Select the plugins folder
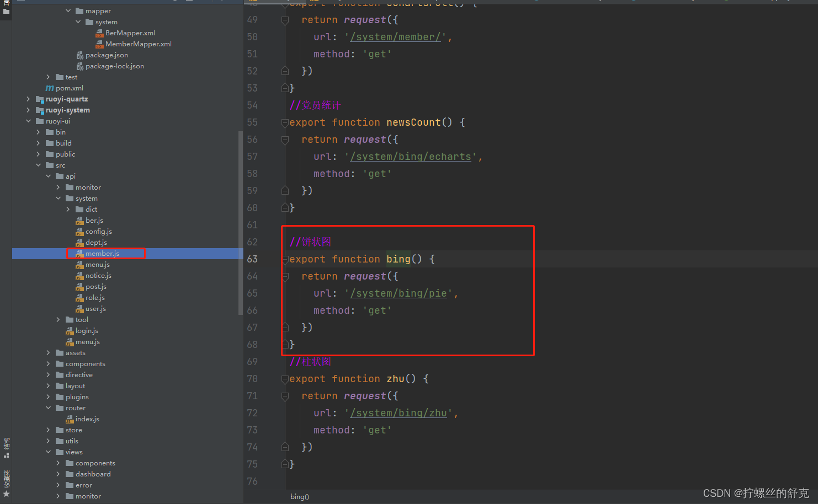Image resolution: width=818 pixels, height=504 pixels. (77, 397)
